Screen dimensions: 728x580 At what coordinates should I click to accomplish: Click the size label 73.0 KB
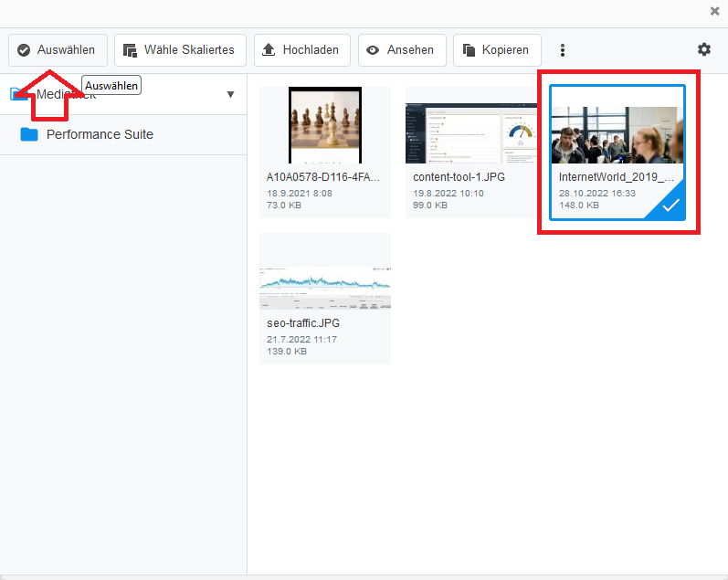pos(284,206)
